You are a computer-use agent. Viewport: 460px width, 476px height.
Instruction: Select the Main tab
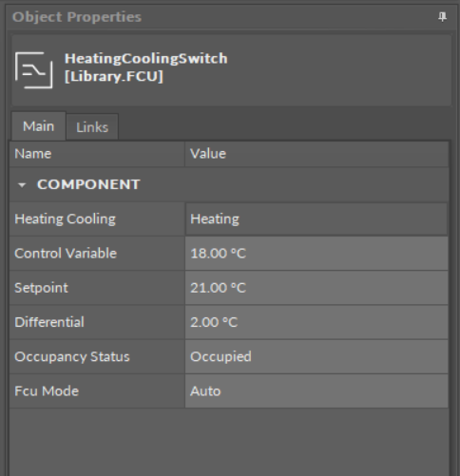[x=38, y=126]
